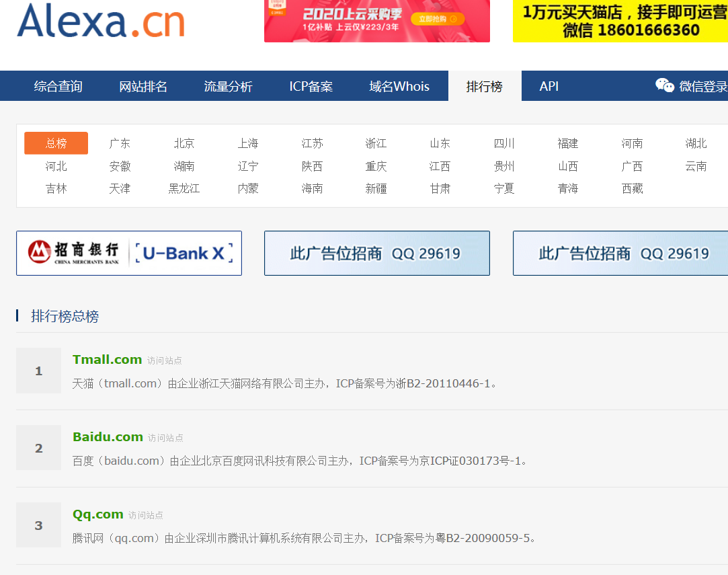Filter ranking by 陕西
Viewport: 728px width, 575px height.
pos(312,166)
